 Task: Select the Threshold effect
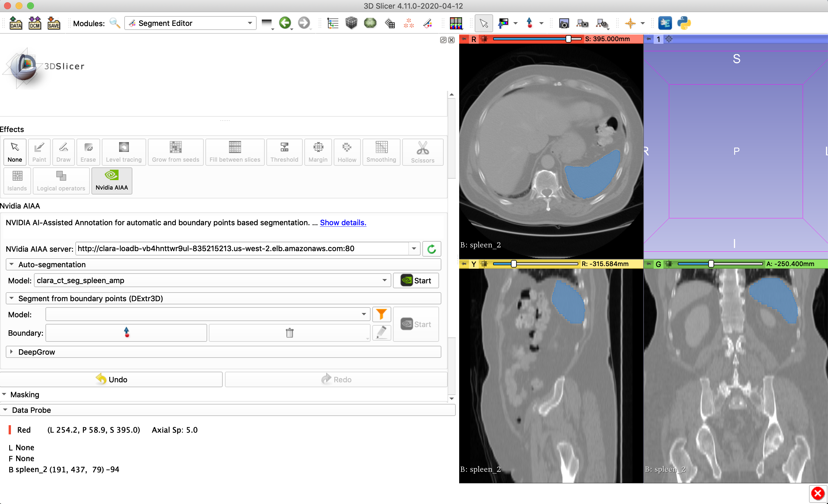coord(284,152)
